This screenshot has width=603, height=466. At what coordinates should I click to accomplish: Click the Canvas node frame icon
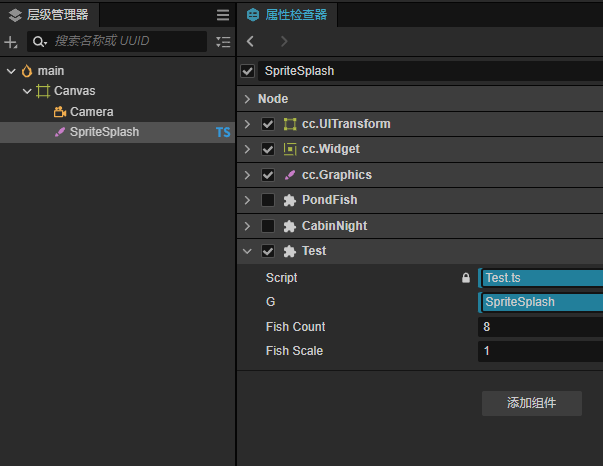43,91
